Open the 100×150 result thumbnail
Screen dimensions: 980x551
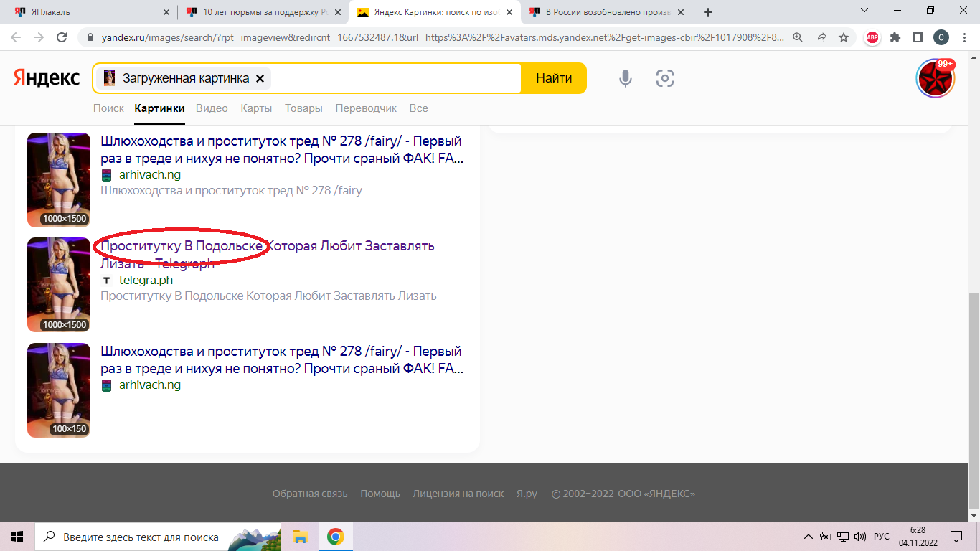(59, 390)
